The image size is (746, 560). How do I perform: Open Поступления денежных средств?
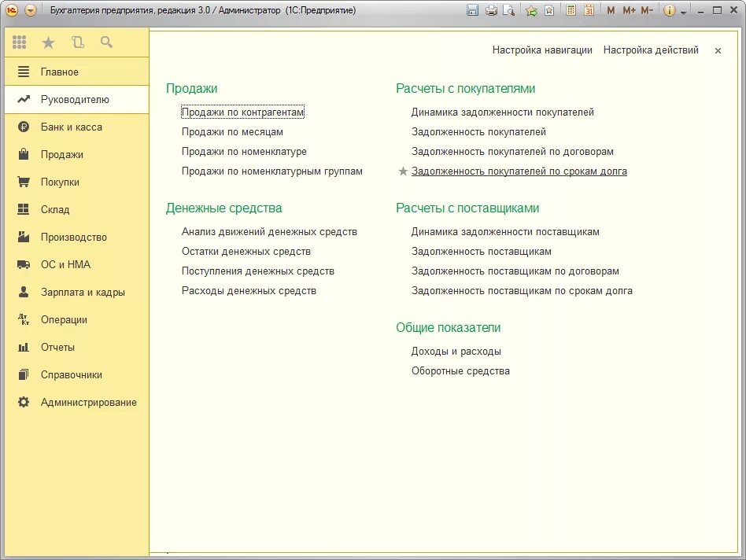(x=258, y=271)
